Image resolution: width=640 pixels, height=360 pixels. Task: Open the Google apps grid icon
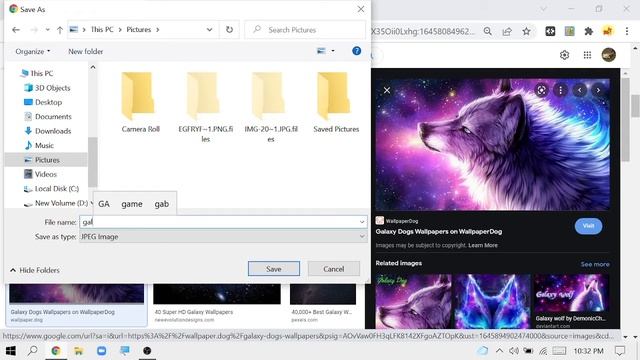click(x=587, y=55)
